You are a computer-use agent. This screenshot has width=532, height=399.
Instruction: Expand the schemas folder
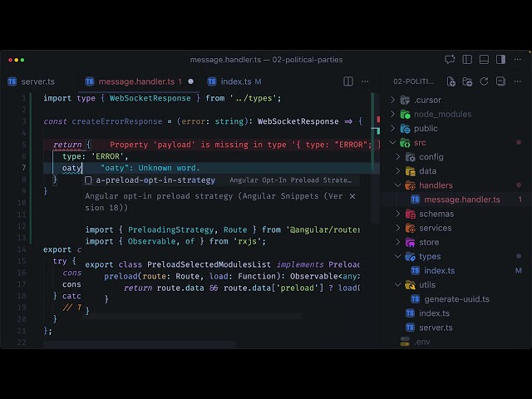[x=398, y=214]
